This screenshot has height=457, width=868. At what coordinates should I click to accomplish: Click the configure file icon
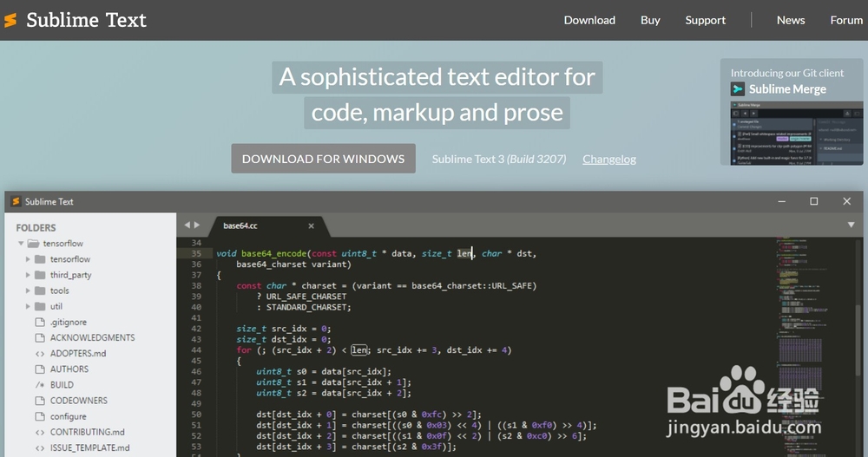click(40, 416)
